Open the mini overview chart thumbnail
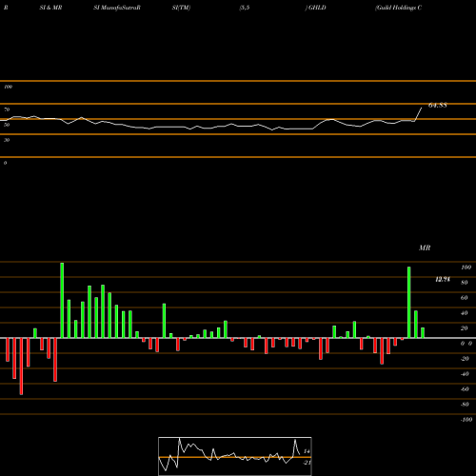 point(235,456)
